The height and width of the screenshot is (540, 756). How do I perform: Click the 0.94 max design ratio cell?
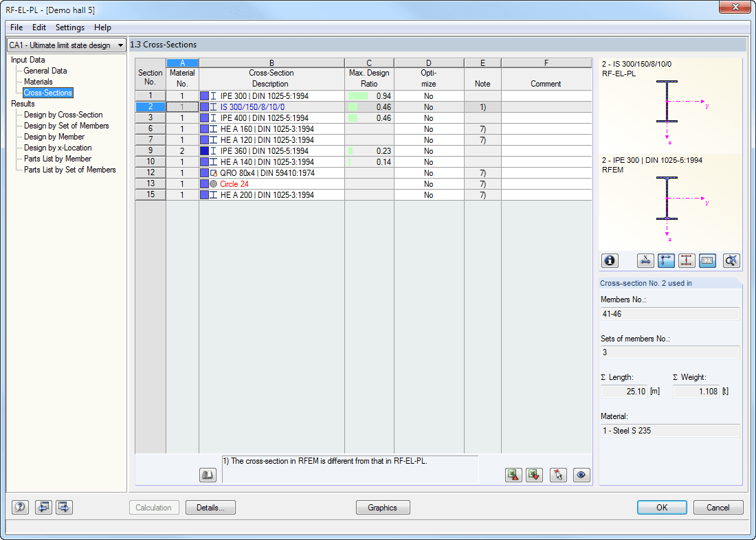pos(369,96)
